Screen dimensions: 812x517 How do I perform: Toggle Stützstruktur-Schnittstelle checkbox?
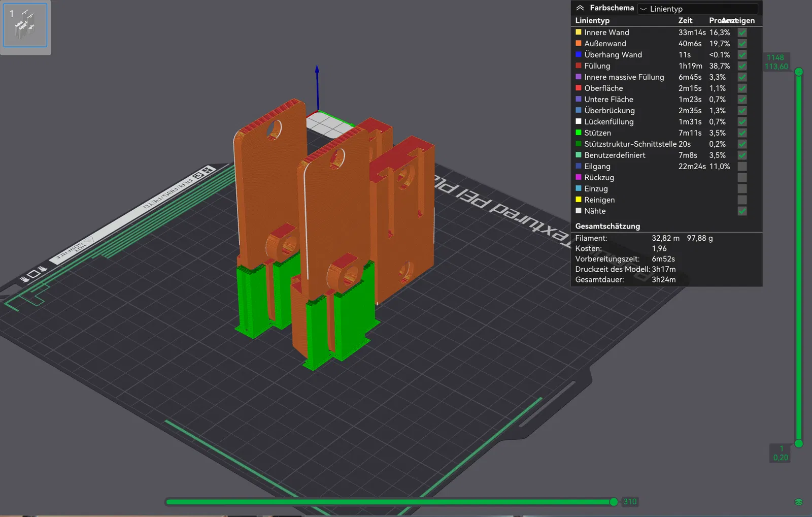[742, 144]
